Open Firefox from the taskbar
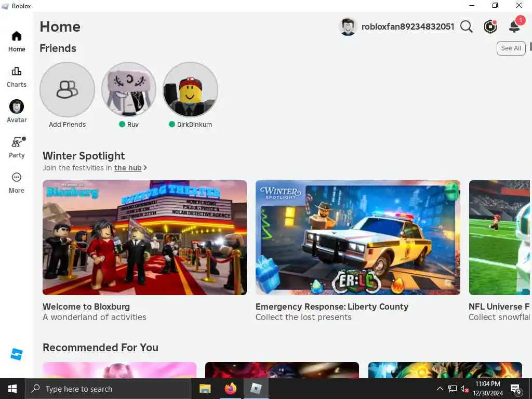The image size is (532, 399). point(230,389)
